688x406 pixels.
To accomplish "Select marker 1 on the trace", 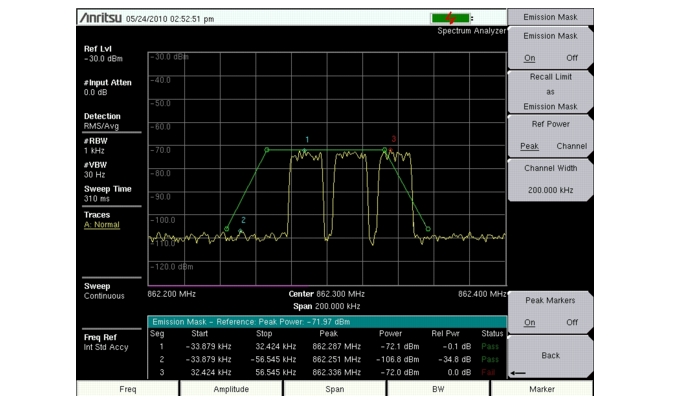I will 305,151.
